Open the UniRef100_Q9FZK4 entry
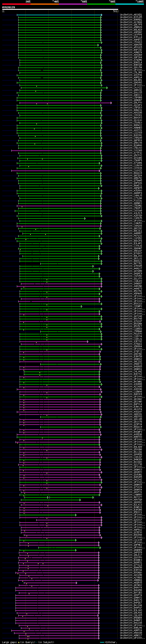Image resolution: width=146 pixels, height=644 pixels. pyautogui.click(x=131, y=58)
